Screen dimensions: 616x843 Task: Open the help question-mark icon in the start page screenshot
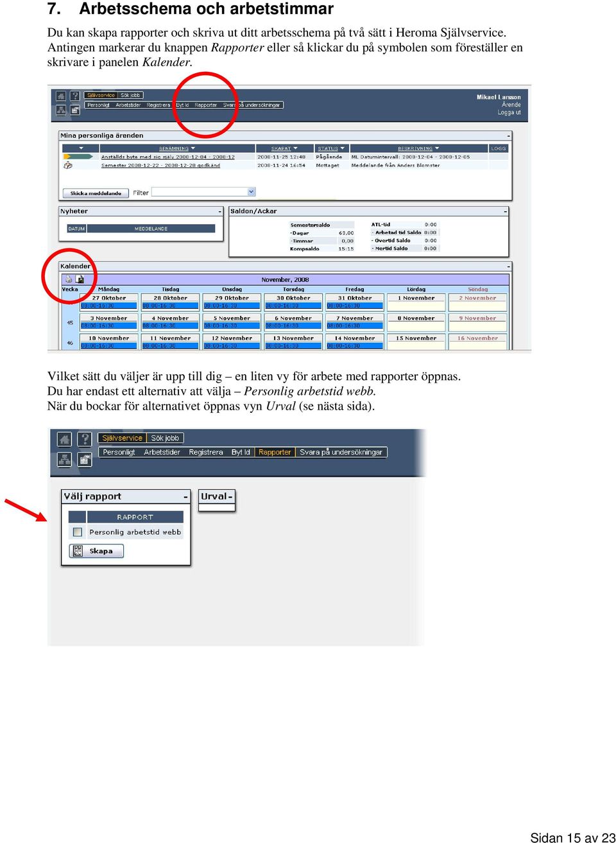click(75, 96)
